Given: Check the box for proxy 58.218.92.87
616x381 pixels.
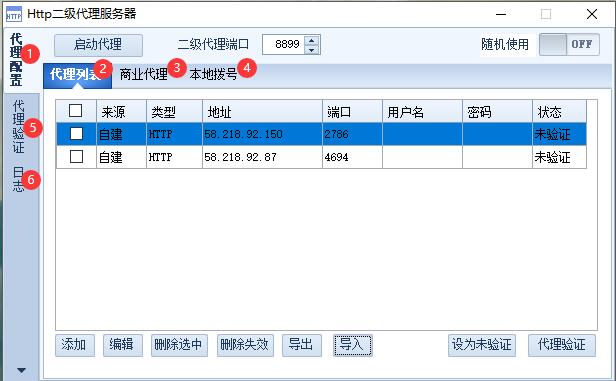Looking at the screenshot, I should [x=76, y=157].
